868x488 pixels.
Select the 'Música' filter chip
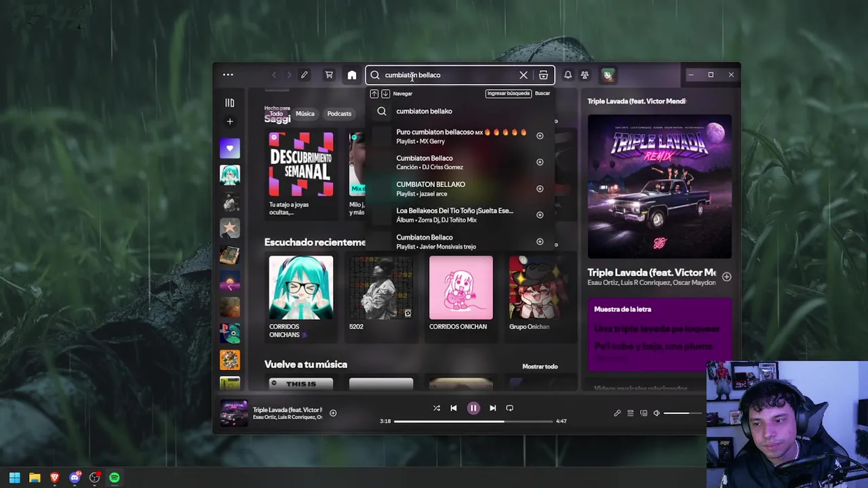click(305, 114)
